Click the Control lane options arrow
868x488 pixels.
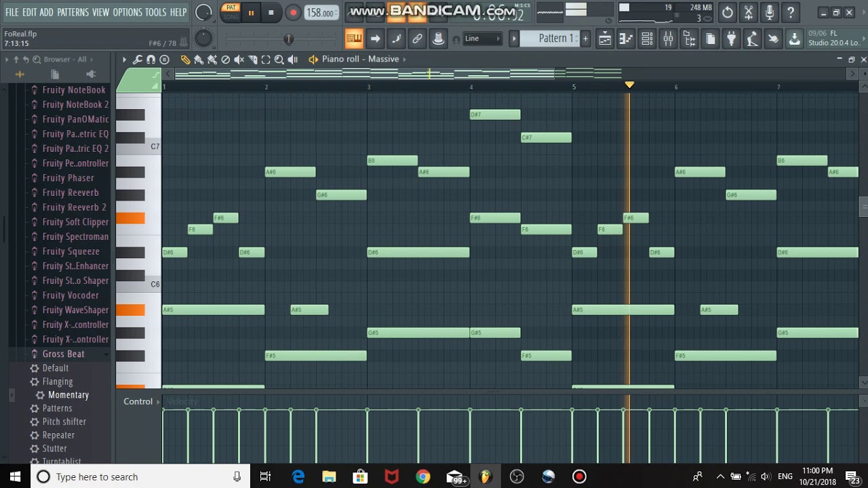point(158,402)
